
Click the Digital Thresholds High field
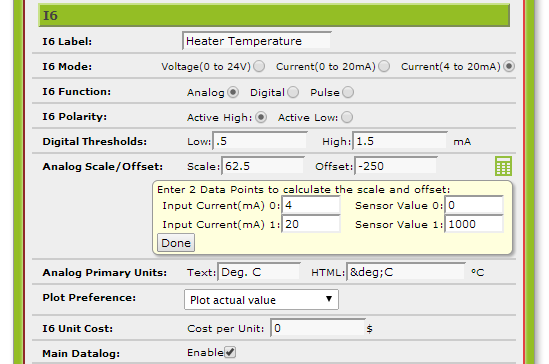click(x=400, y=141)
